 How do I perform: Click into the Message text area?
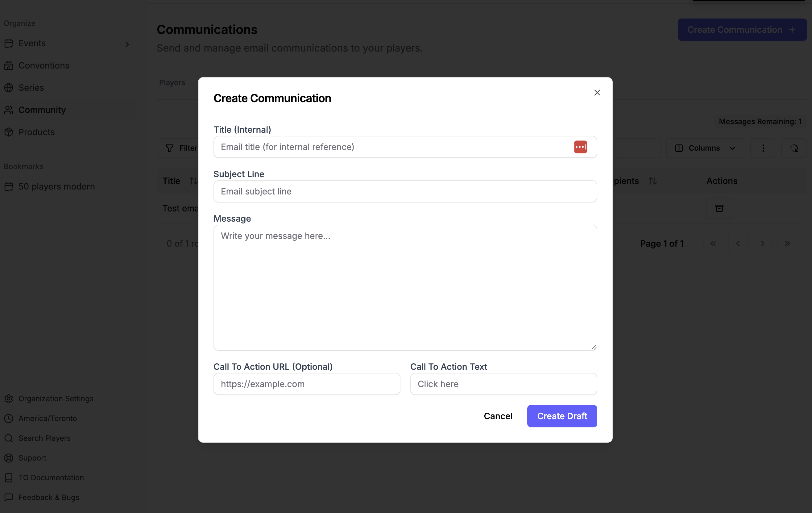[x=405, y=287]
